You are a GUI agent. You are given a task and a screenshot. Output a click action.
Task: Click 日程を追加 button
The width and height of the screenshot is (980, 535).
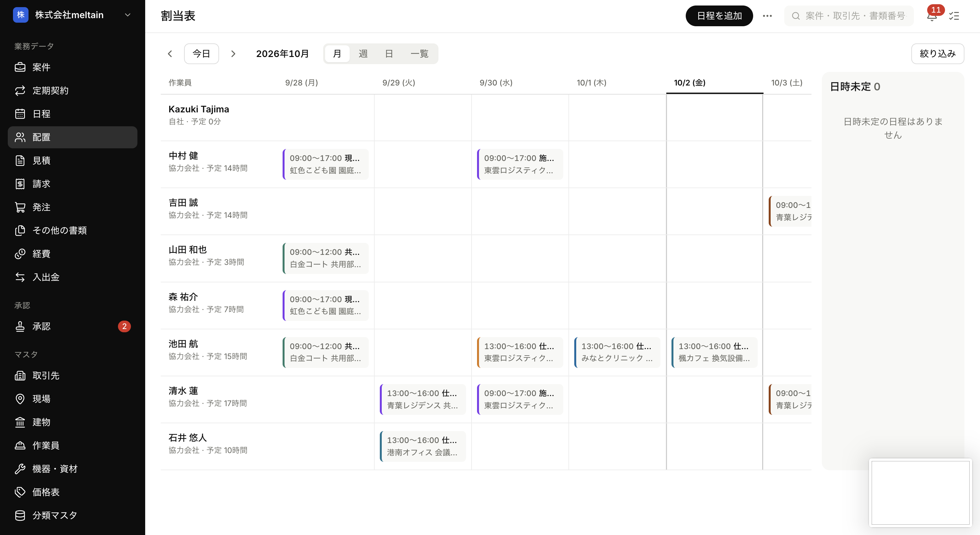(719, 16)
